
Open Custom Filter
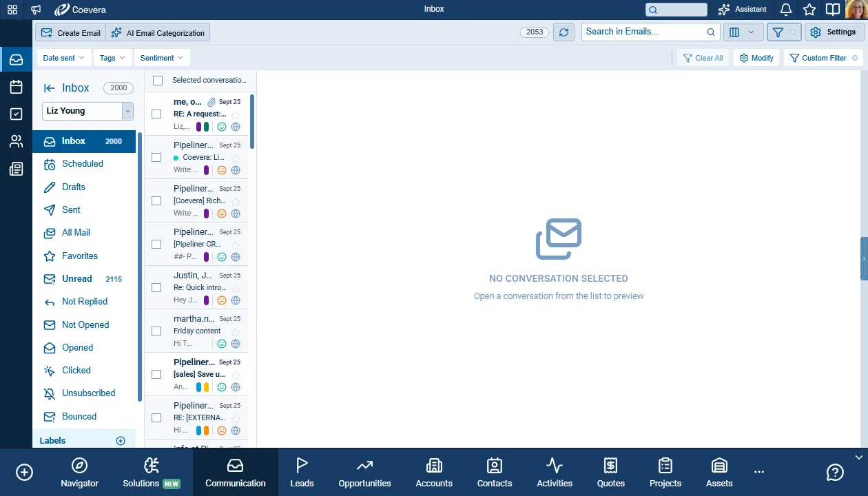[x=824, y=58]
